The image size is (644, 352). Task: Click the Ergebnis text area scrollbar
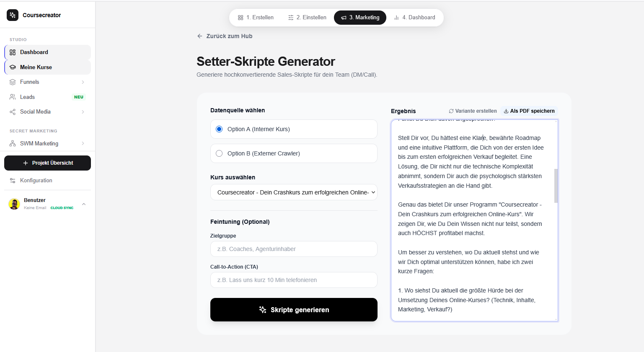[556, 186]
